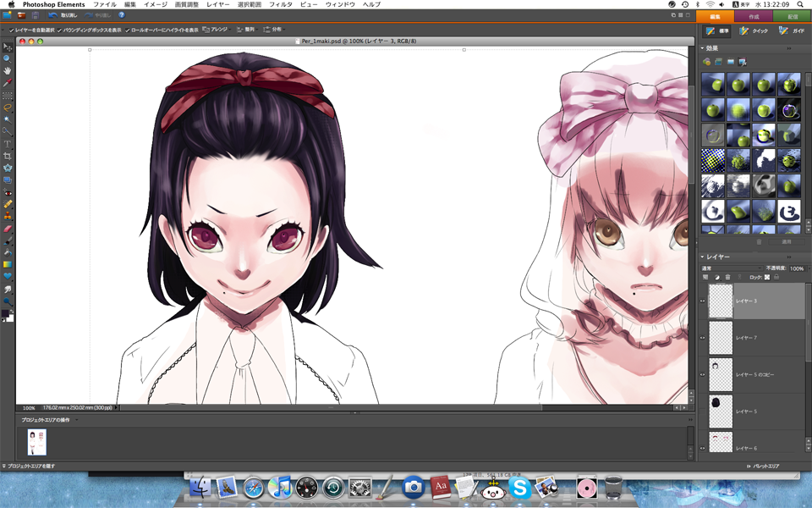Open the ファイル menu
The width and height of the screenshot is (812, 508).
click(x=105, y=4)
